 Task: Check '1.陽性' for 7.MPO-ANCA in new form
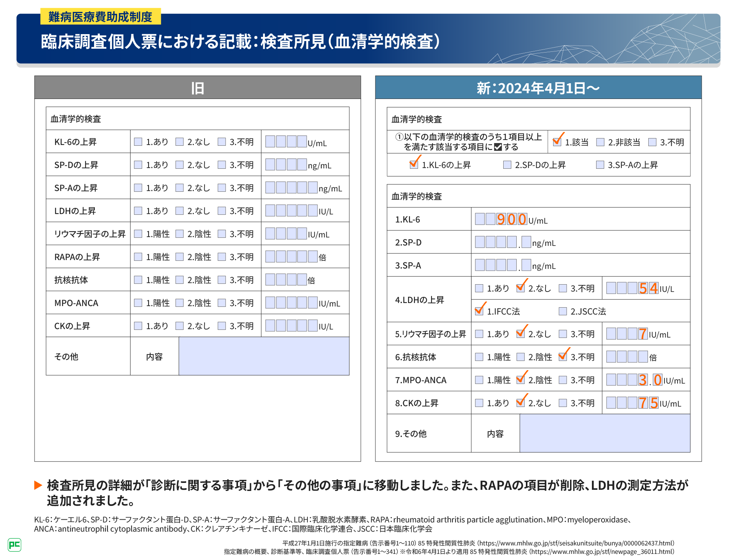click(x=479, y=380)
